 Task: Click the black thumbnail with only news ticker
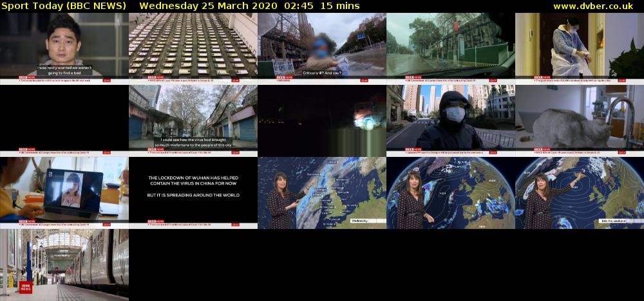(64, 120)
